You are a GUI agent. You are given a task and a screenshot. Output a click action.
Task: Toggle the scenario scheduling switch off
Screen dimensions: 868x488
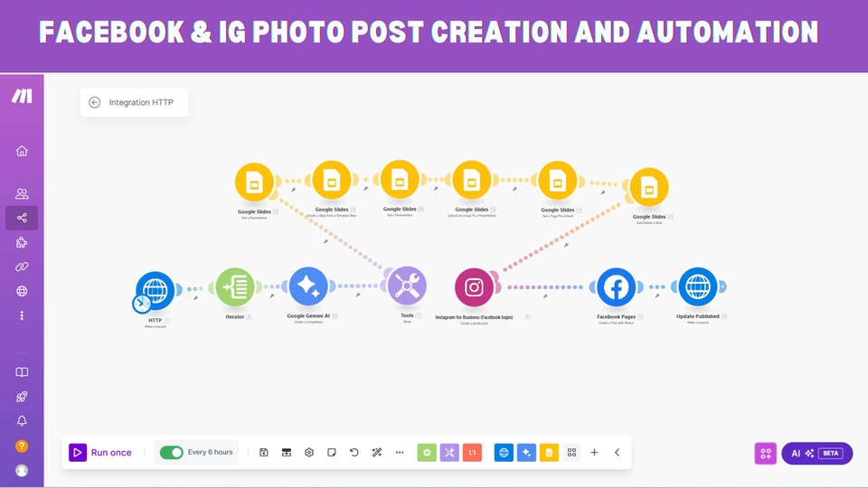point(171,452)
